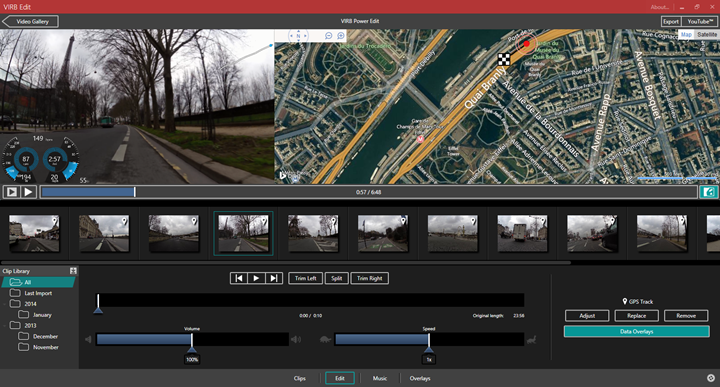
Task: Play the selected clip in editor
Action: [256, 278]
